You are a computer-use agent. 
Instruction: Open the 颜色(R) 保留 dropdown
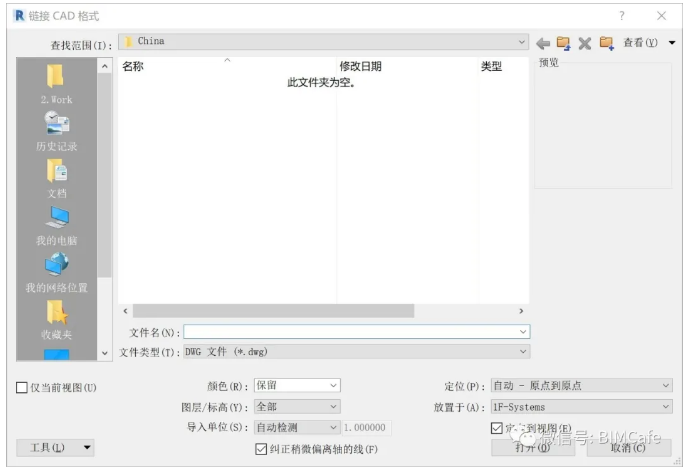point(297,386)
